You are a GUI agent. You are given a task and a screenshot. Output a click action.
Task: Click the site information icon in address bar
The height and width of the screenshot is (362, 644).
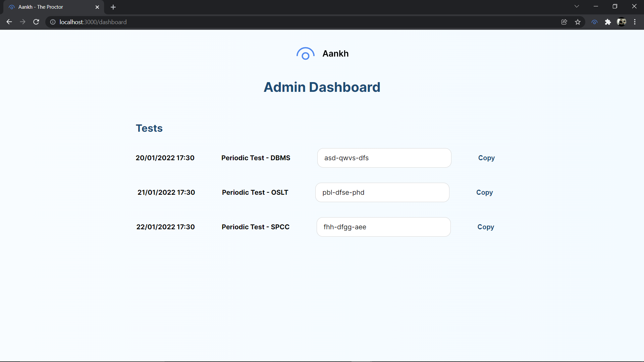coord(53,22)
